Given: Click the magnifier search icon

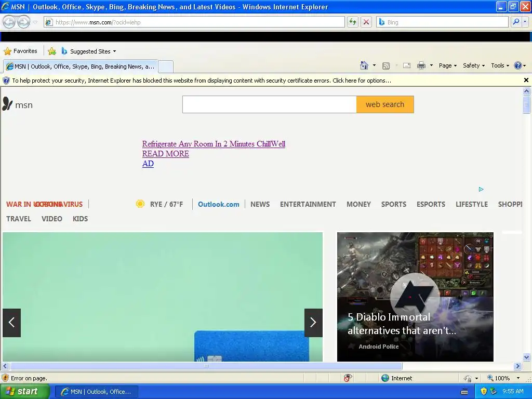Looking at the screenshot, I should click(x=516, y=22).
